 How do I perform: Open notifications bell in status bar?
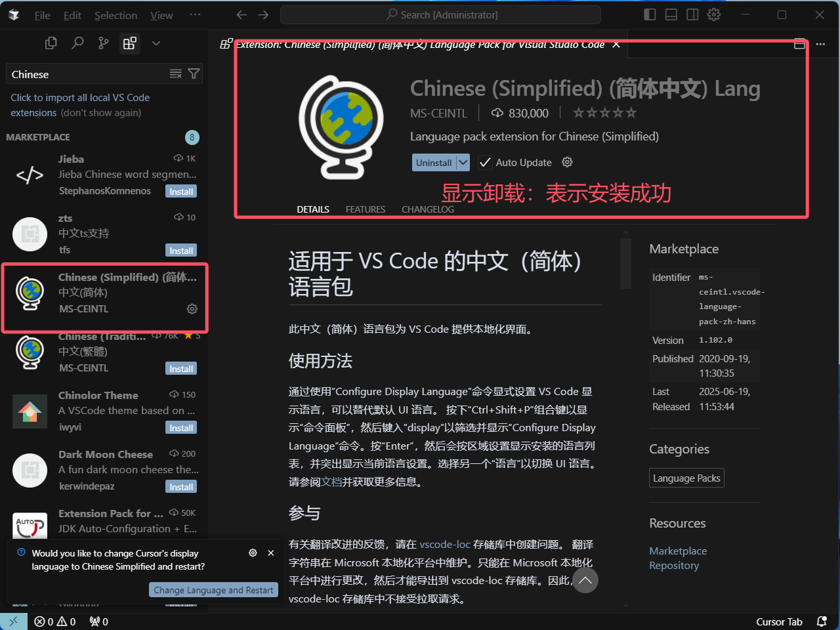click(822, 621)
